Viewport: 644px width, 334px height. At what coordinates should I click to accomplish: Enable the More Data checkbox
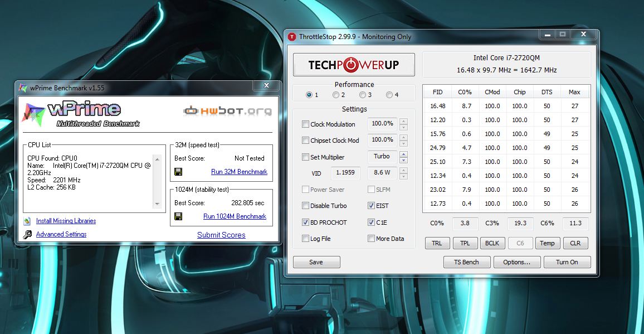coord(371,239)
